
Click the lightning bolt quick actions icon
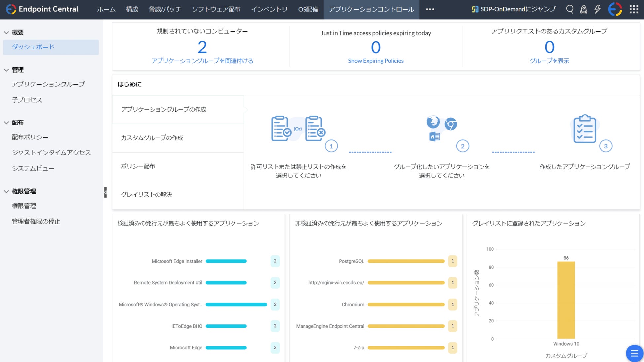597,9
